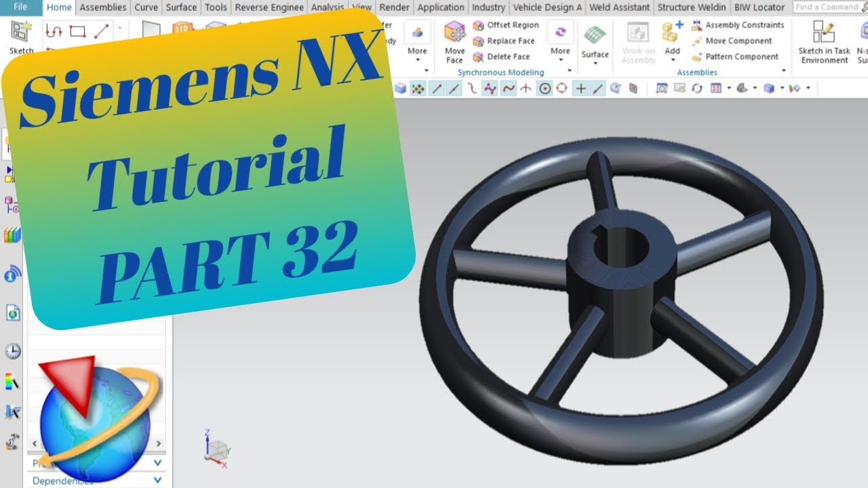868x488 pixels.
Task: Click the Fit view icon in top border bar
Action: click(661, 89)
